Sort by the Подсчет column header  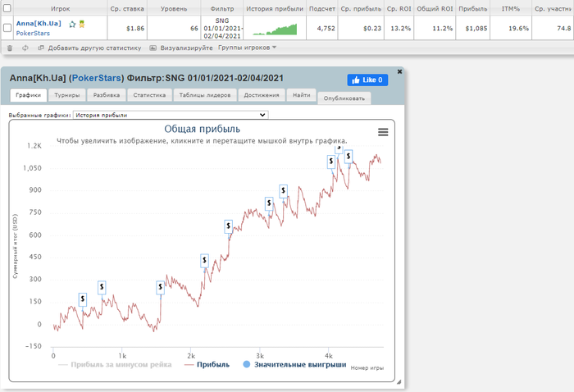[322, 8]
